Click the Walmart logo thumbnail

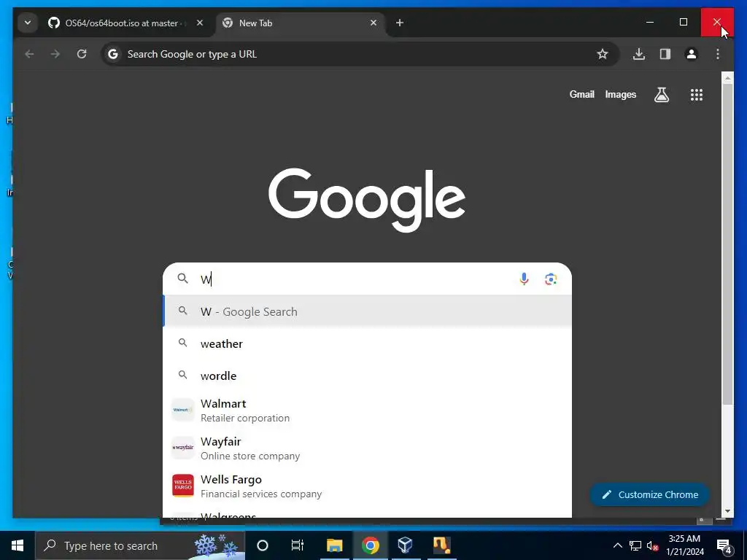[x=183, y=410]
